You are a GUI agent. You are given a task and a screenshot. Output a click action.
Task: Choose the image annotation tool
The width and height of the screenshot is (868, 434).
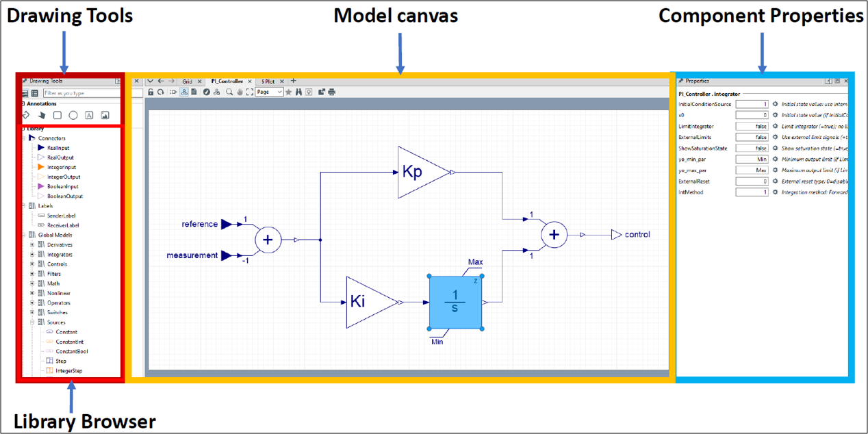(x=105, y=116)
